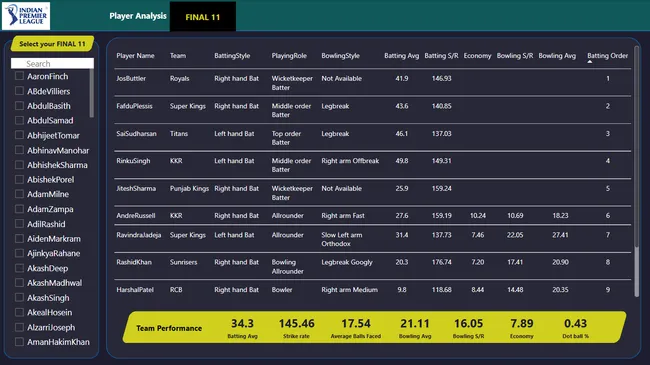Sort by Batting Order column header
Screen dimensions: 650x365
607,56
